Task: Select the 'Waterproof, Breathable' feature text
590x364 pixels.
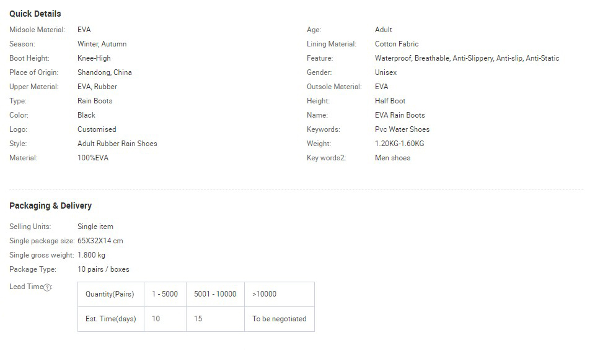Action: 412,58
